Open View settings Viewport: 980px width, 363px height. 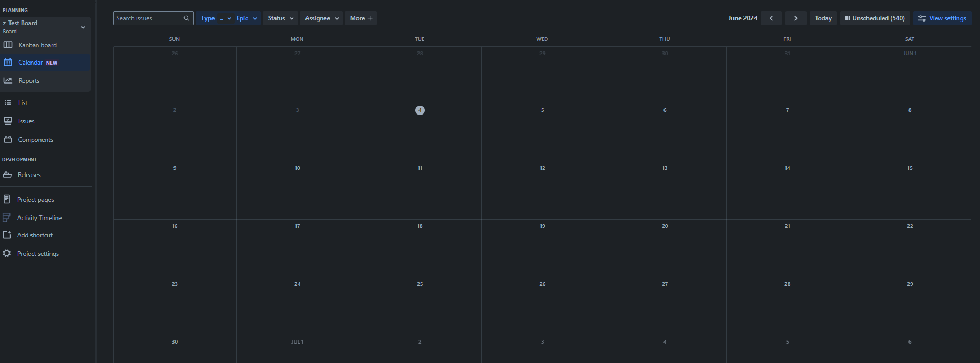[942, 18]
